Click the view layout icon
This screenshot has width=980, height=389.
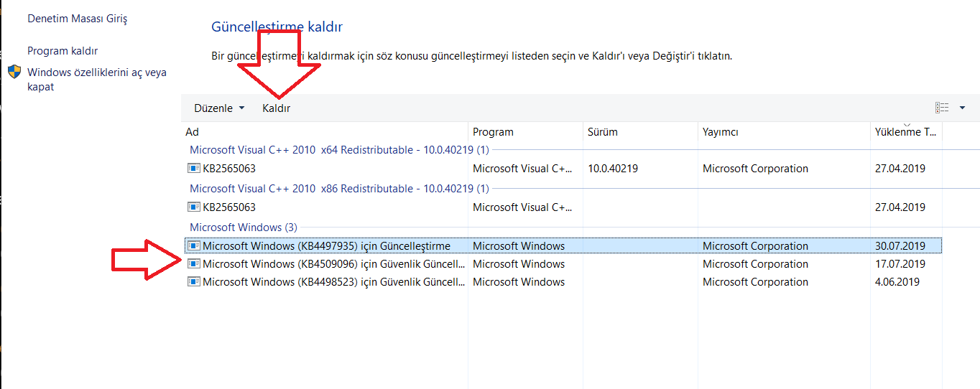942,108
